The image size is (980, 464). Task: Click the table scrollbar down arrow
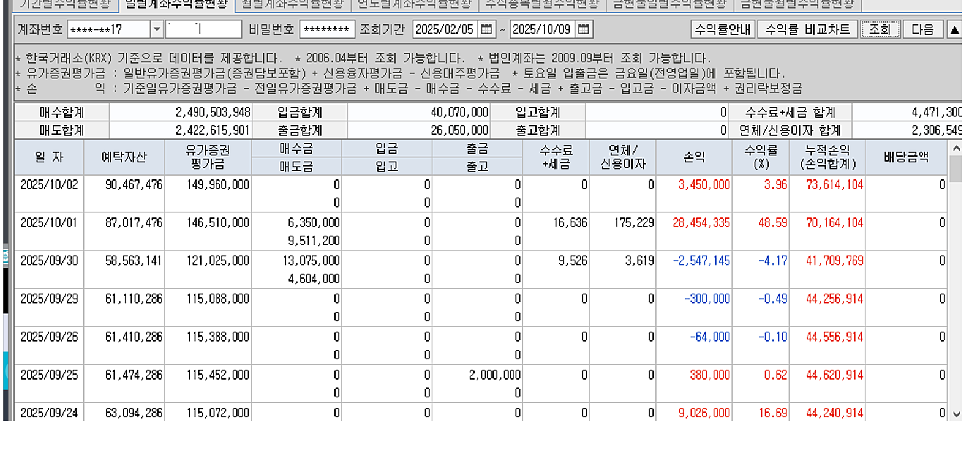click(x=956, y=414)
